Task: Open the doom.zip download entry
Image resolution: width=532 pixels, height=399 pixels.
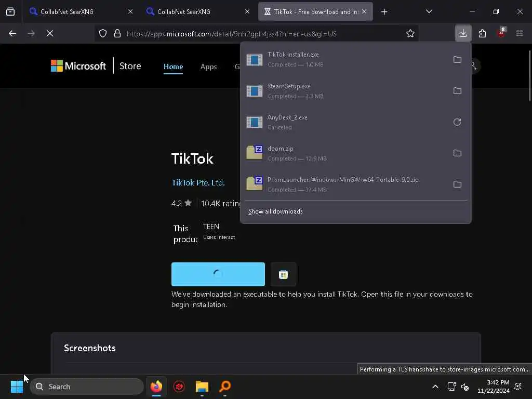Action: [344, 153]
